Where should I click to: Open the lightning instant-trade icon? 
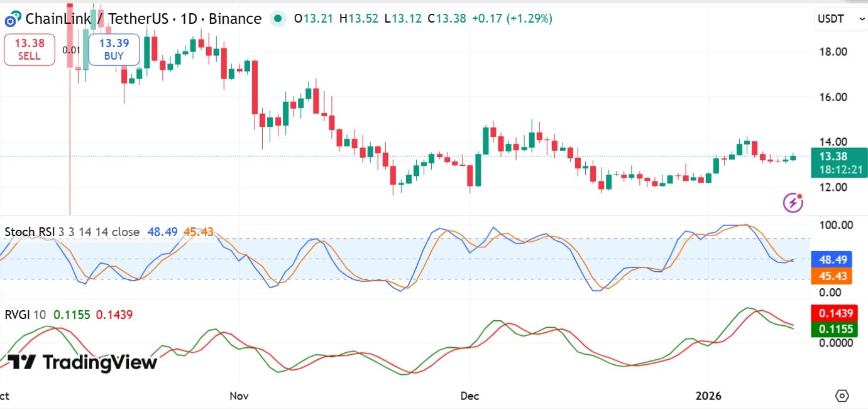pos(793,203)
